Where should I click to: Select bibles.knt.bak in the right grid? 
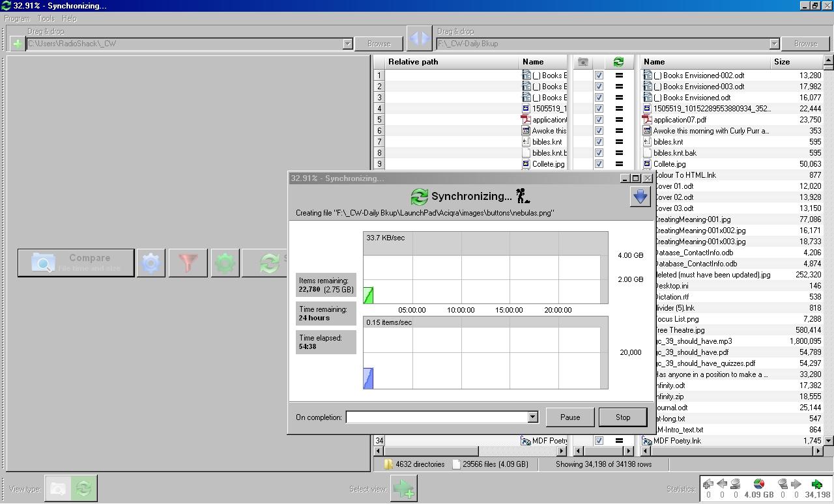tap(675, 153)
